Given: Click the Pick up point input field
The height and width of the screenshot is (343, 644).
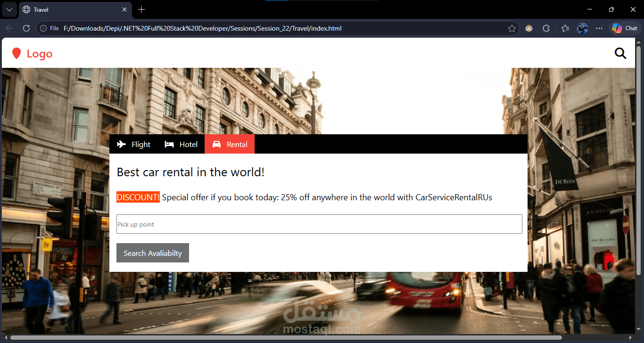Looking at the screenshot, I should pos(319,224).
